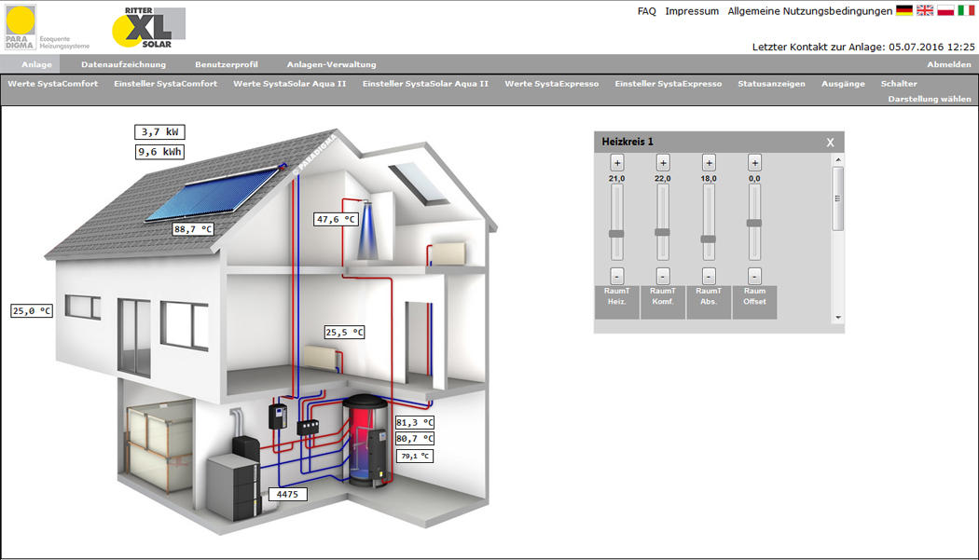The height and width of the screenshot is (560, 979).
Task: Click the Paradigma logo
Action: pyautogui.click(x=21, y=27)
